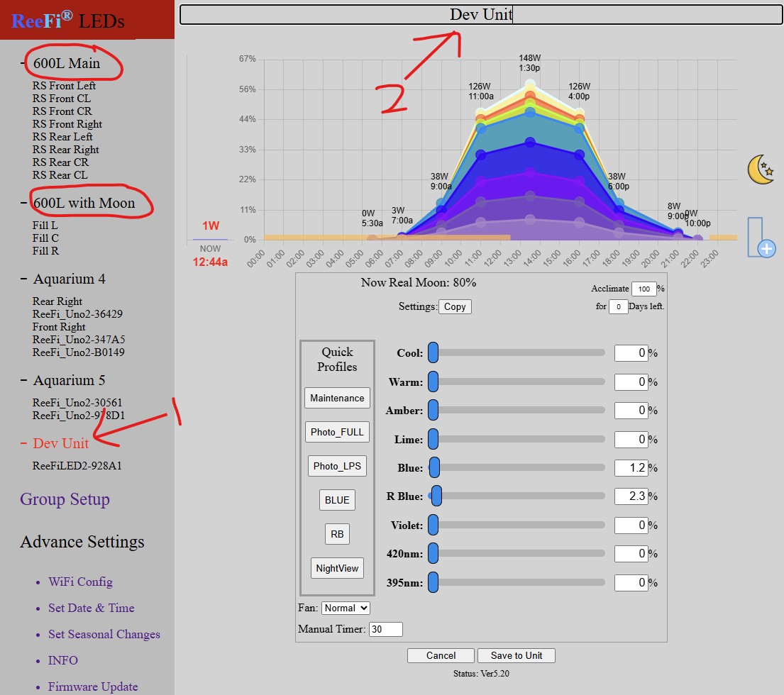Collapse the 600L Main group

coord(24,63)
